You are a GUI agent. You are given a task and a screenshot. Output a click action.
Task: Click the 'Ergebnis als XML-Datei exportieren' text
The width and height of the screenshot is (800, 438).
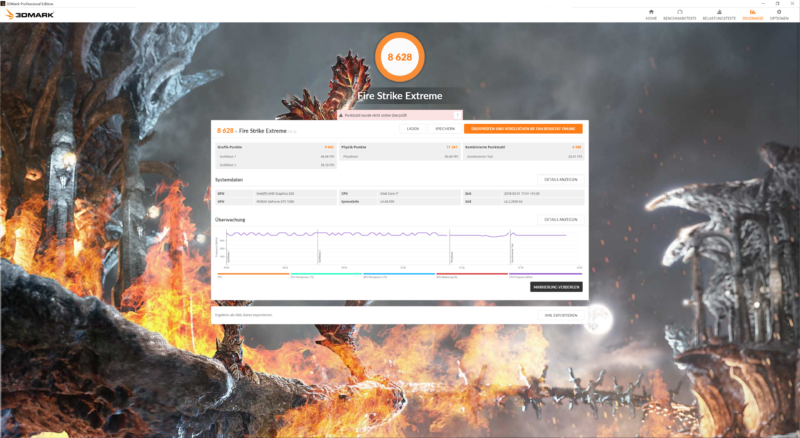pos(243,315)
